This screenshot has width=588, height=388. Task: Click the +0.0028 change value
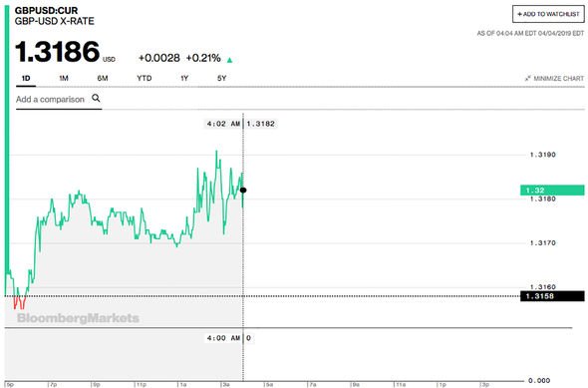[x=159, y=58]
